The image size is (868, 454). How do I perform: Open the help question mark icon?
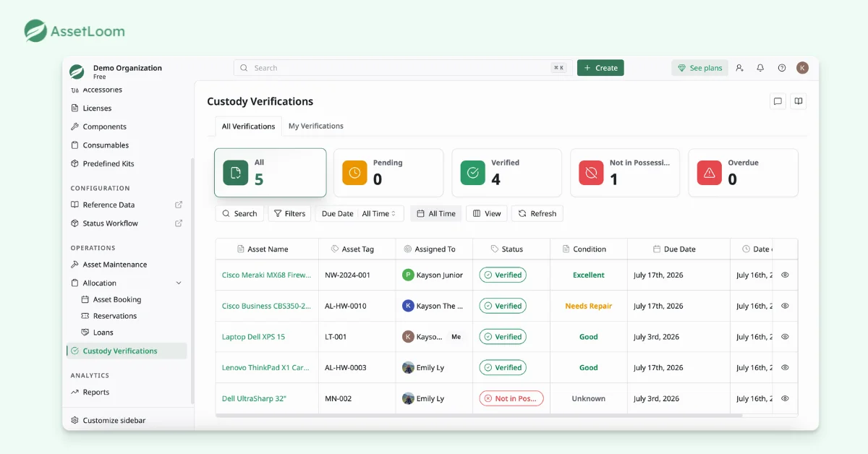pos(782,68)
